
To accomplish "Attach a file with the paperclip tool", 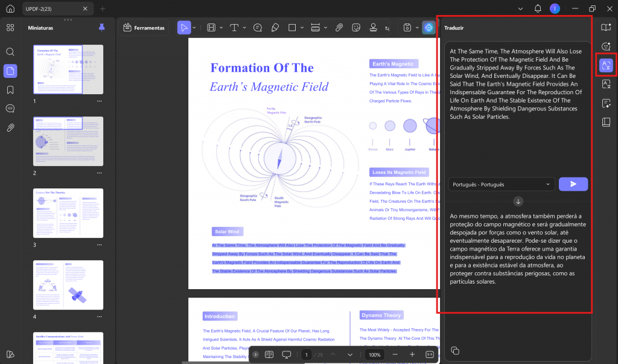I will 339,28.
